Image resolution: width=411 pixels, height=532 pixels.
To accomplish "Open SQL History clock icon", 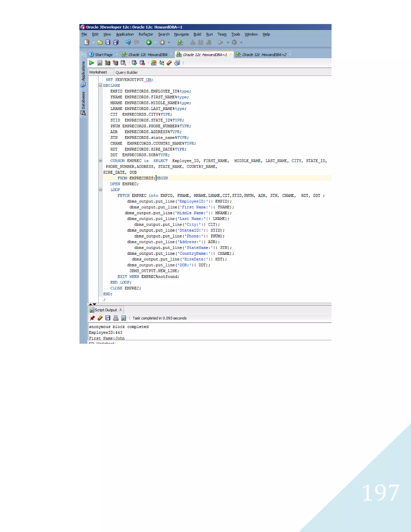I will click(x=177, y=63).
